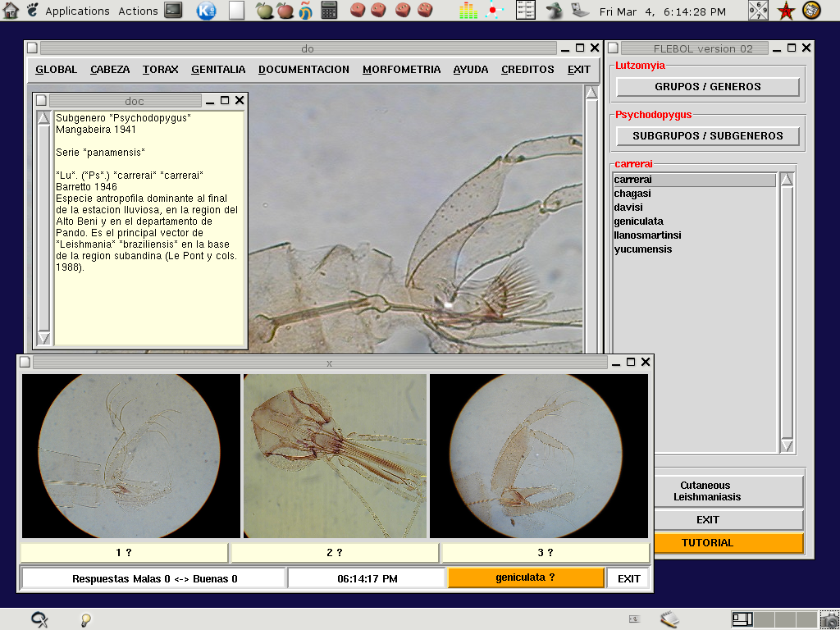Click up arrow of species list scrollbar

tap(787, 180)
